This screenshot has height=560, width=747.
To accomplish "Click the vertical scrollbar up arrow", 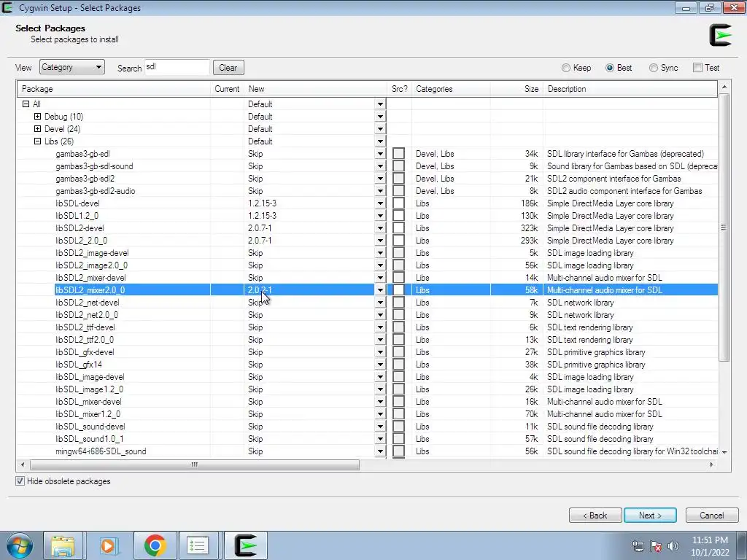I will click(724, 87).
